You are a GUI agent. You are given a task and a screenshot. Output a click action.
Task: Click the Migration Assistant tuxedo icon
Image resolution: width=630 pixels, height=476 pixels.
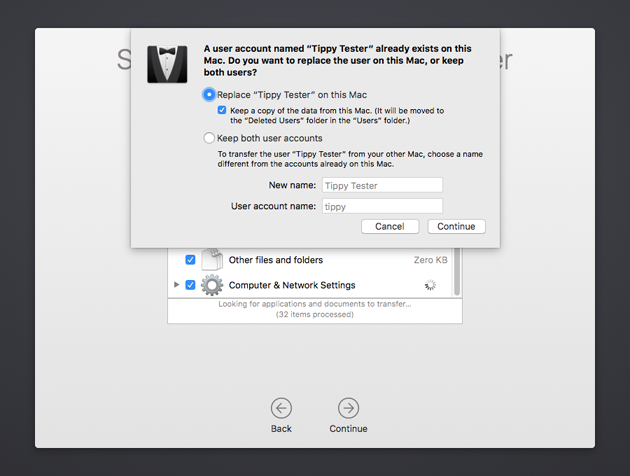[x=167, y=64]
